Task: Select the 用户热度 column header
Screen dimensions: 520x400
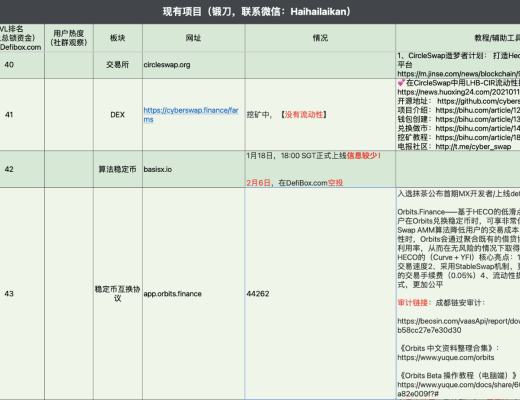Action: point(69,38)
